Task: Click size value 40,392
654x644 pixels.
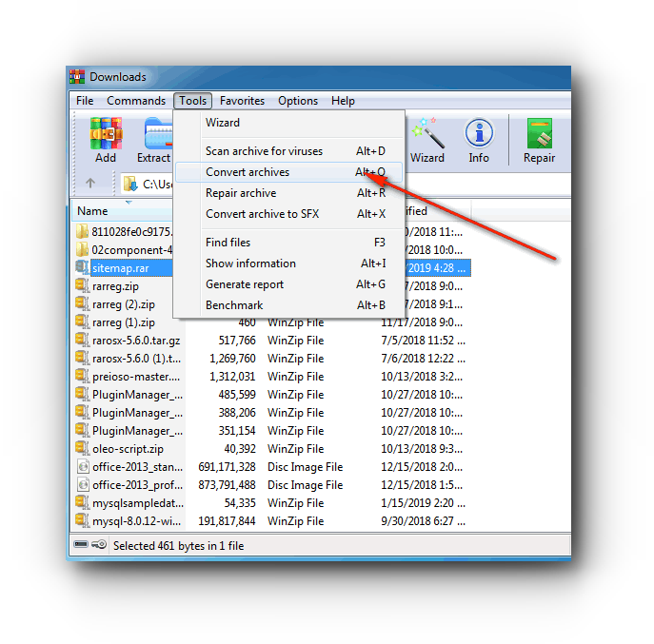Action: point(240,449)
